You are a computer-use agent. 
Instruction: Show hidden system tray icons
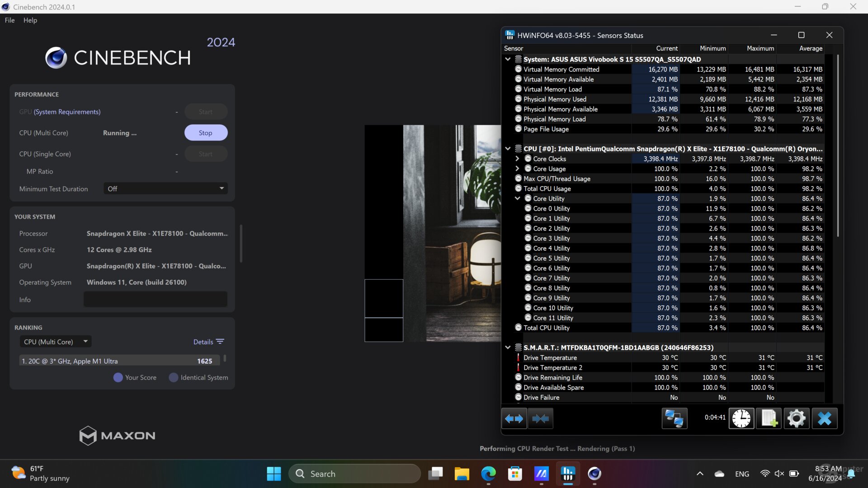(700, 474)
